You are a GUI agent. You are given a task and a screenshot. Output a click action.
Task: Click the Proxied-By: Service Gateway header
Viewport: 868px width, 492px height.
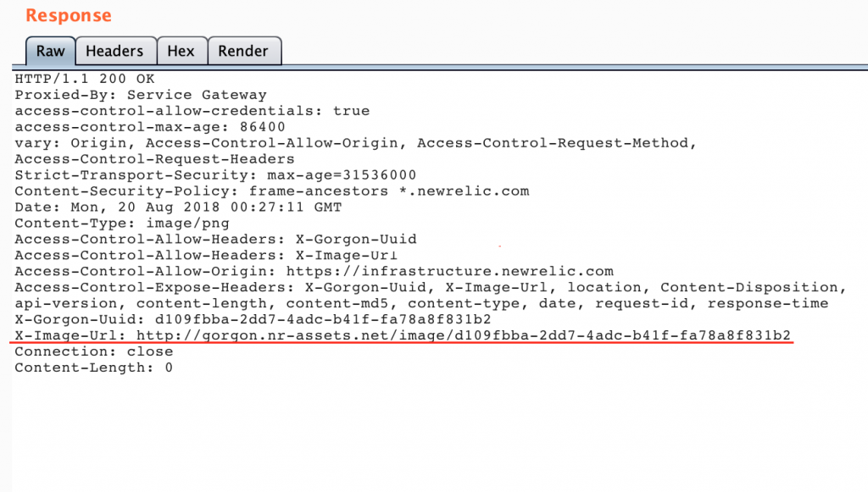click(x=140, y=95)
